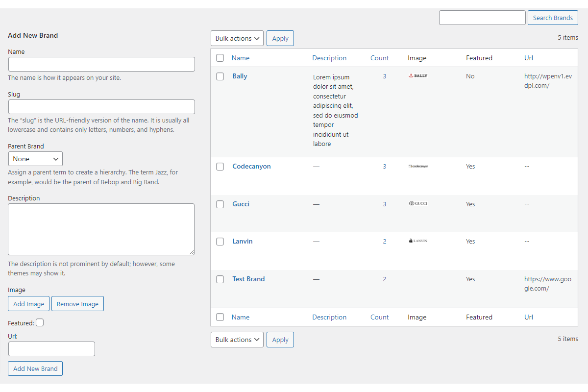Click the Test Brand Url https://www.google.com/
Image resolution: width=588 pixels, height=392 pixels.
(x=548, y=284)
